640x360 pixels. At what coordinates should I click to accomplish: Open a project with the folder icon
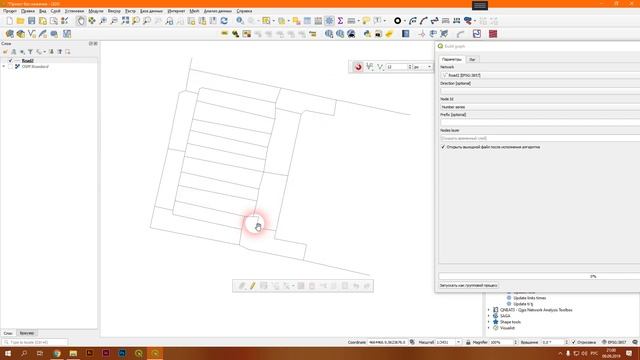(x=20, y=21)
